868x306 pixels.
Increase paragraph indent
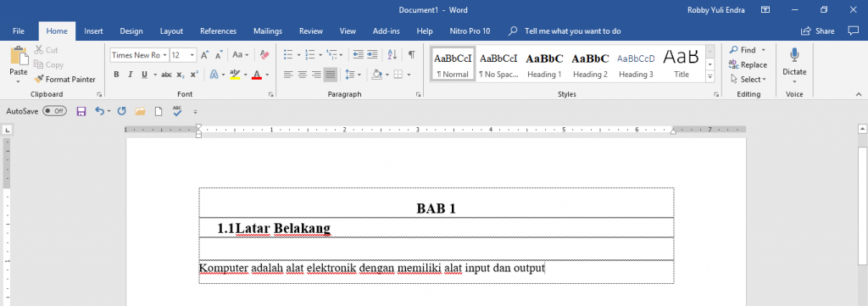click(x=372, y=55)
